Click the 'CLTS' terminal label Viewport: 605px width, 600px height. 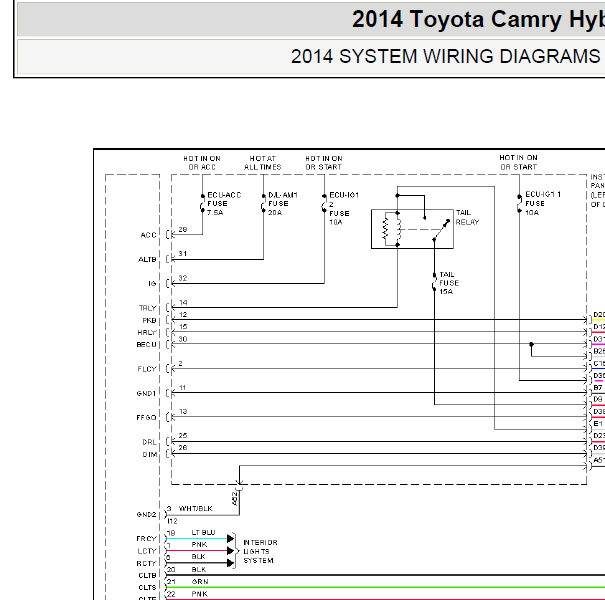pyautogui.click(x=147, y=588)
